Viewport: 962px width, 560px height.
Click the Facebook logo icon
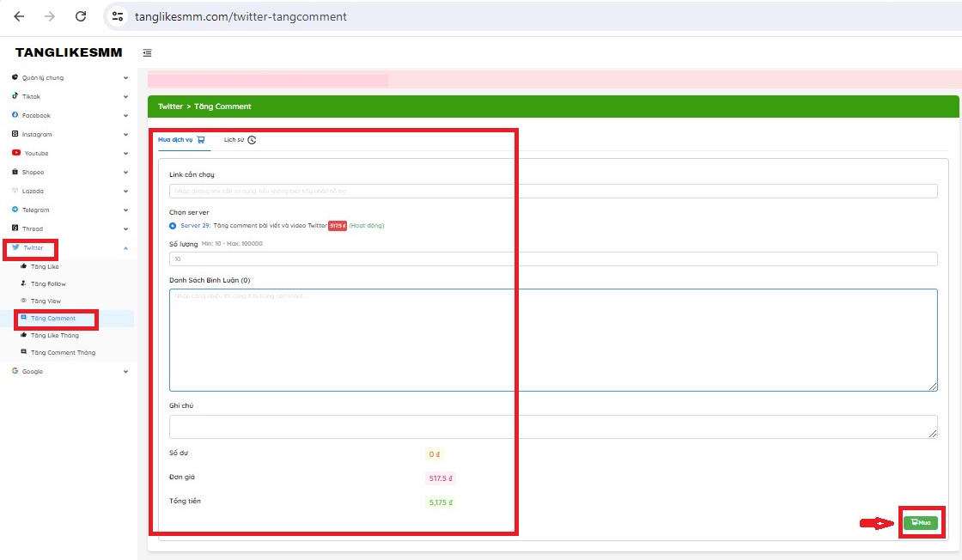pyautogui.click(x=15, y=115)
